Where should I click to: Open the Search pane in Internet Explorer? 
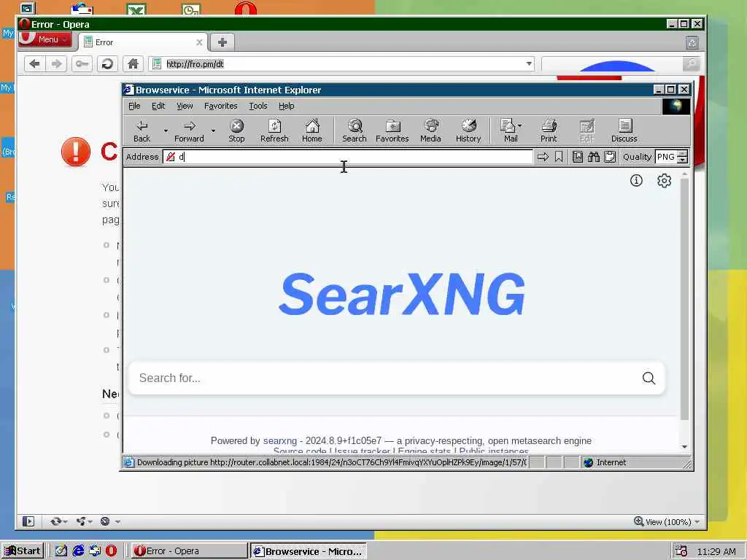(x=354, y=131)
